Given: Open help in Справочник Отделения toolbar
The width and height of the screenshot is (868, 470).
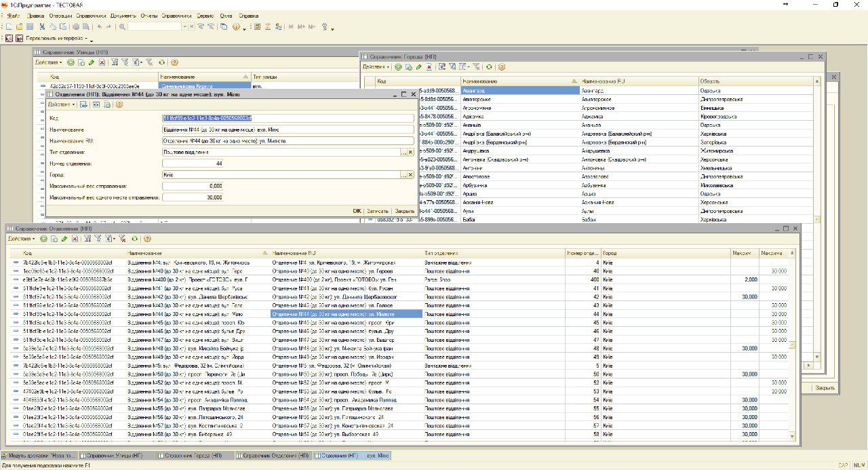Looking at the screenshot, I should point(147,239).
